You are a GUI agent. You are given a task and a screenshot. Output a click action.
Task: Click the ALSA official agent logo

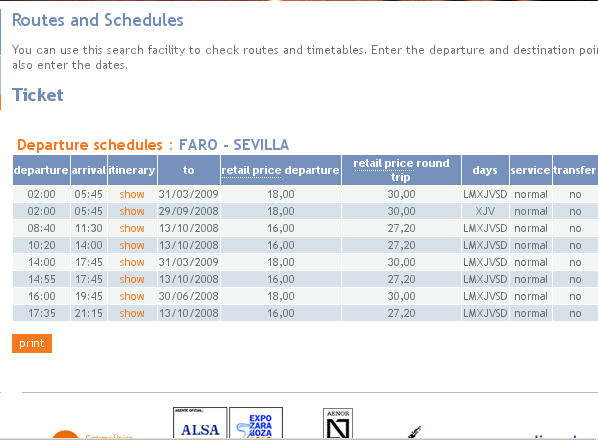[200, 423]
